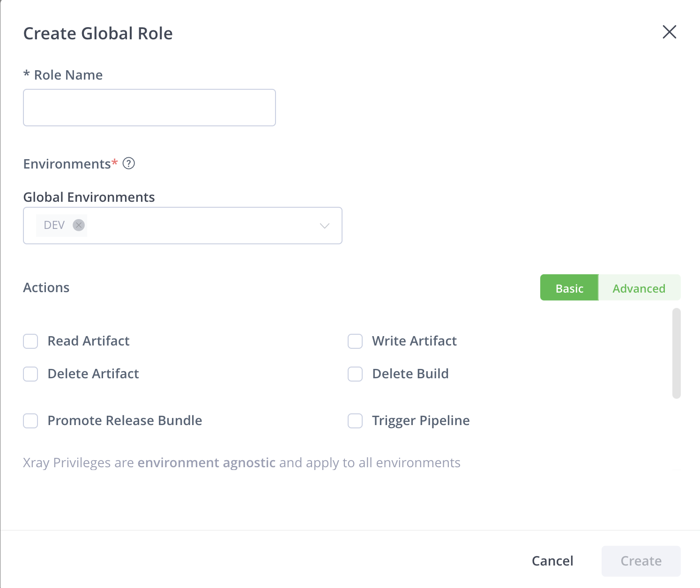This screenshot has height=588, width=700.
Task: Click the chevron on Global Environments field
Action: coord(324,226)
